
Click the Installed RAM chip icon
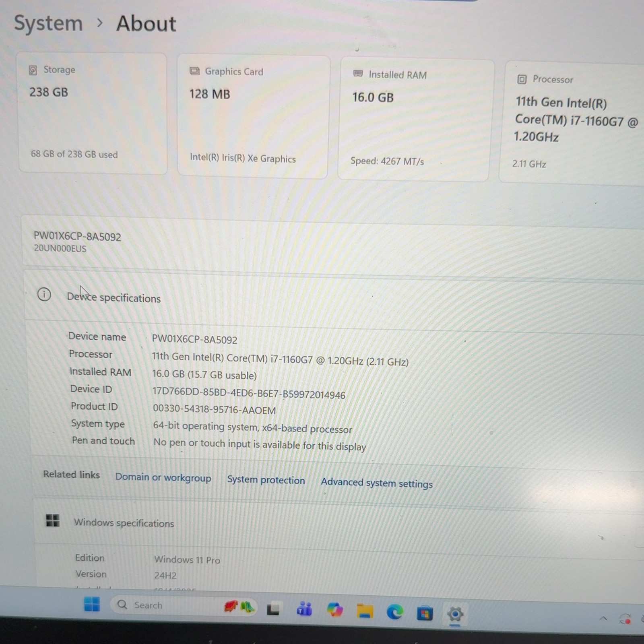(358, 73)
